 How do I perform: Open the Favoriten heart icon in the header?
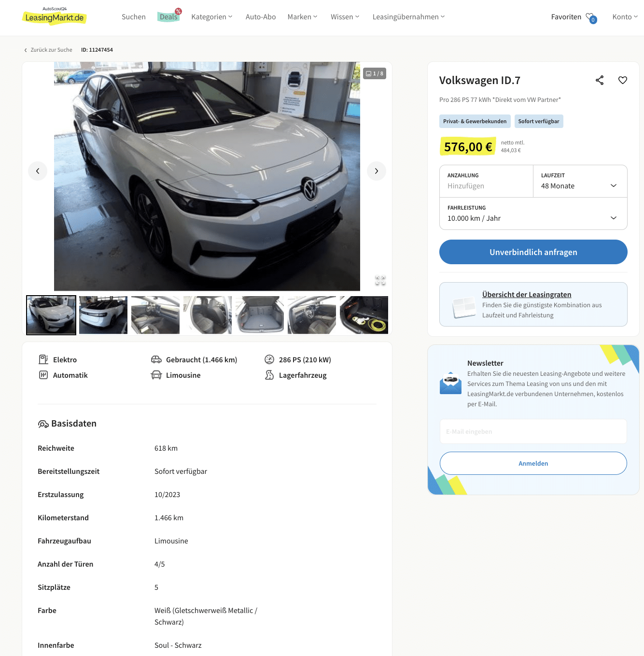tap(591, 17)
